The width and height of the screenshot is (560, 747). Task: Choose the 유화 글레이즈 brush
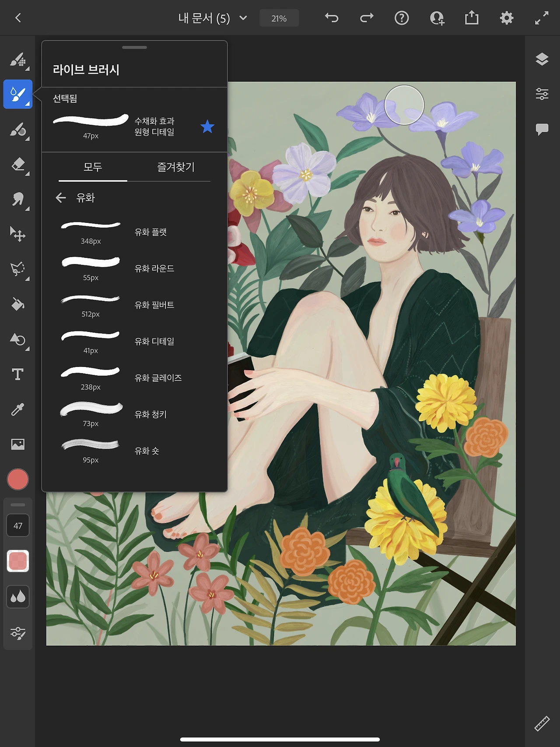pyautogui.click(x=134, y=378)
